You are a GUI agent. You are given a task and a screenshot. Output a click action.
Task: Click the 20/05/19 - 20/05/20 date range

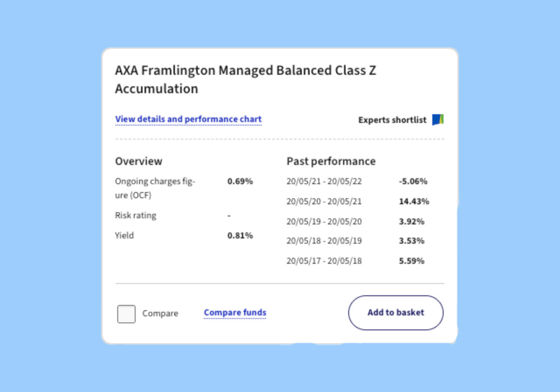[324, 221]
